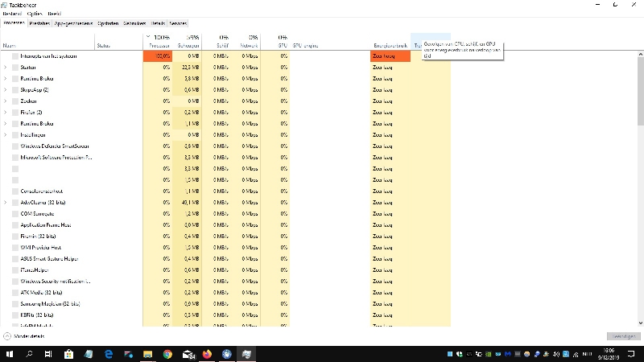Open the Opstarten tab
644x362 pixels.
point(109,23)
